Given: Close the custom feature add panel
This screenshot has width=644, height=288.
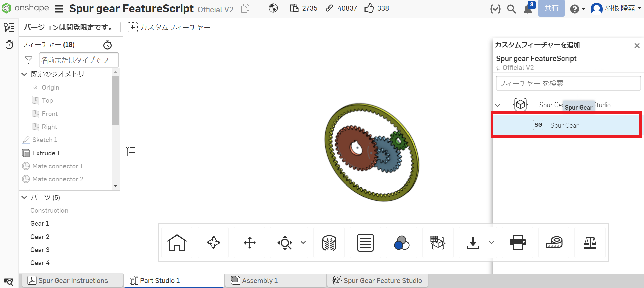Looking at the screenshot, I should click(637, 45).
